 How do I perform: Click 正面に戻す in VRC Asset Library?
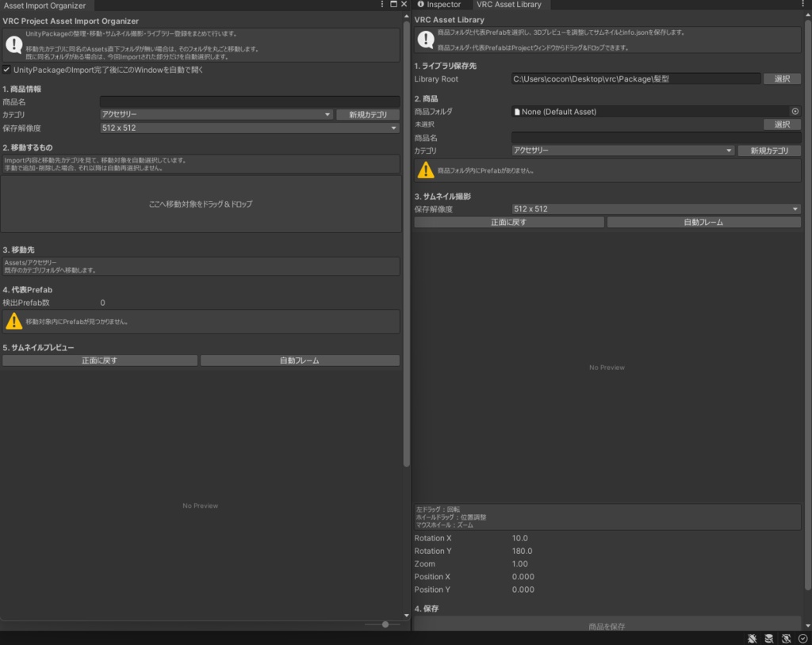[x=509, y=222]
